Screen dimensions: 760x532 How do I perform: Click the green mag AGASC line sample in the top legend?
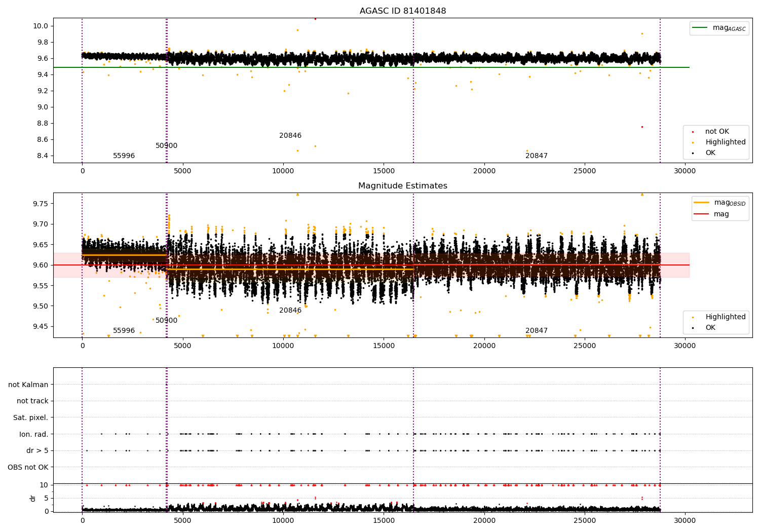[700, 28]
